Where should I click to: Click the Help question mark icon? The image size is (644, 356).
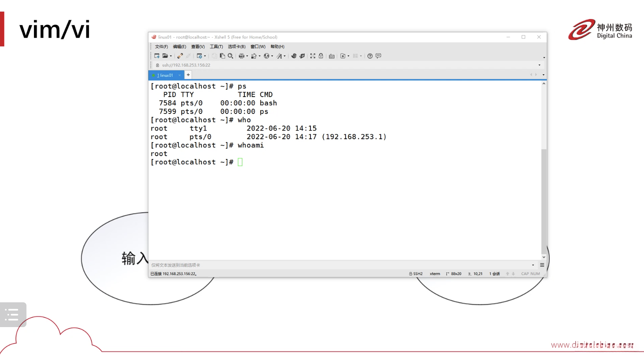pyautogui.click(x=370, y=56)
